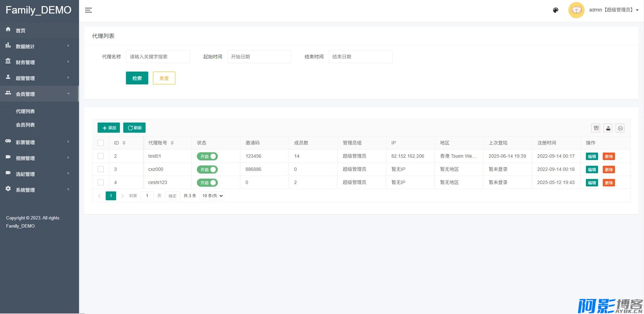
Task: Delete the ceshi123 row with 删除
Action: pyautogui.click(x=609, y=183)
